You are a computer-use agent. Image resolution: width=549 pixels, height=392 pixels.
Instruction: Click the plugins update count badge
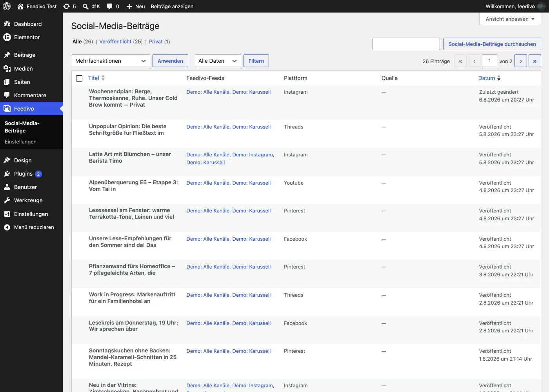click(x=38, y=174)
